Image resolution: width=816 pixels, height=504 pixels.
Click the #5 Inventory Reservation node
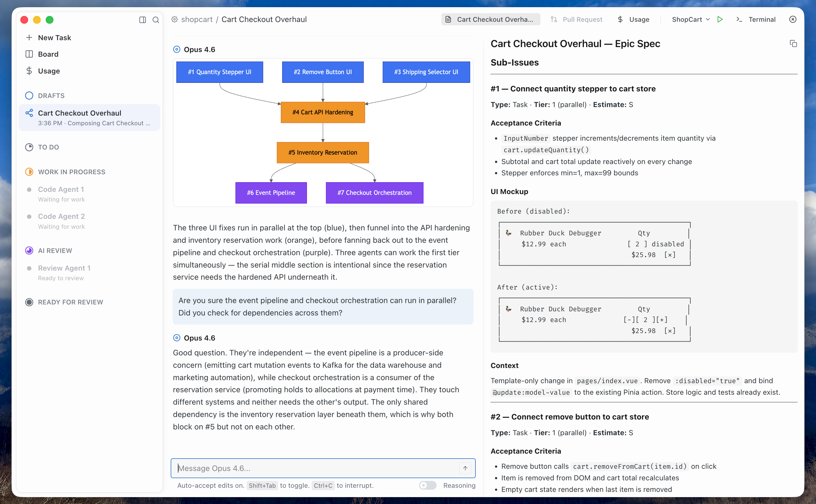323,153
